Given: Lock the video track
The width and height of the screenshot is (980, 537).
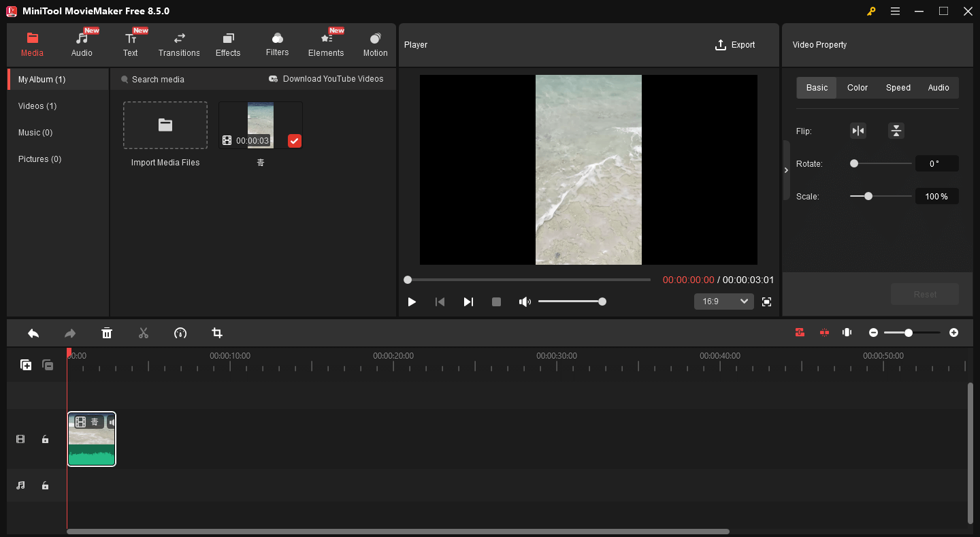Looking at the screenshot, I should pyautogui.click(x=45, y=439).
